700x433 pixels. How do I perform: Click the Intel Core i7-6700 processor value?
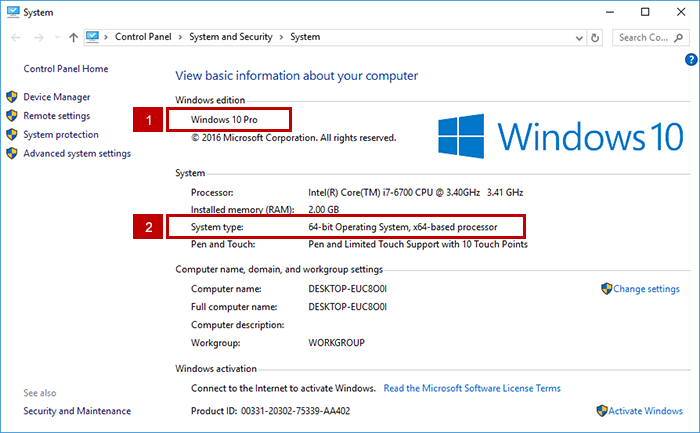tap(415, 192)
